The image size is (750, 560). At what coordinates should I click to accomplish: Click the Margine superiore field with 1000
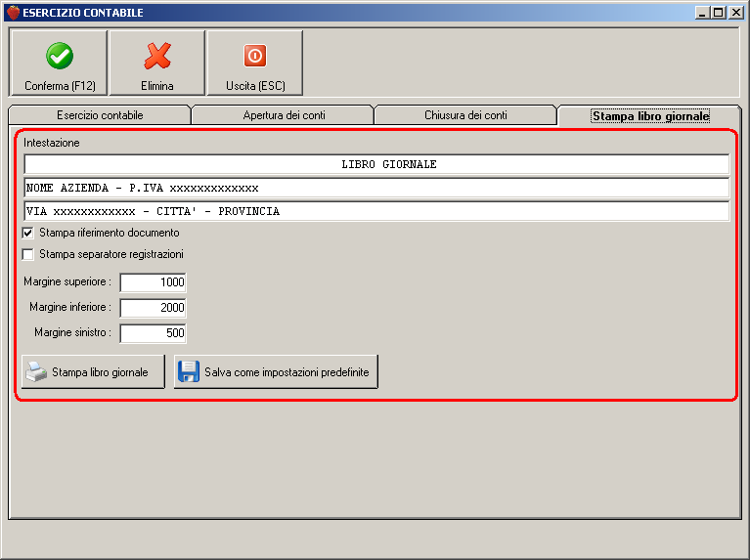[154, 282]
